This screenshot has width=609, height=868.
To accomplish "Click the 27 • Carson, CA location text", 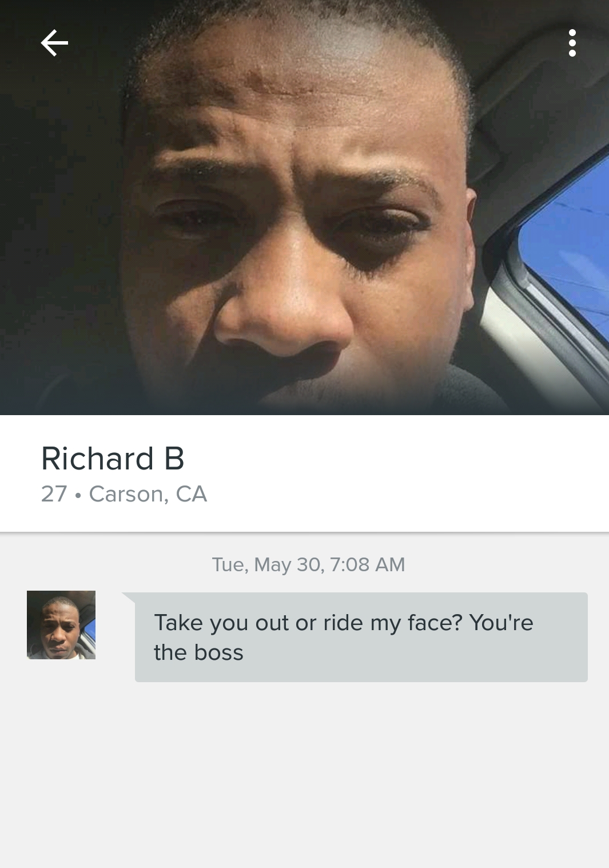I will point(124,494).
